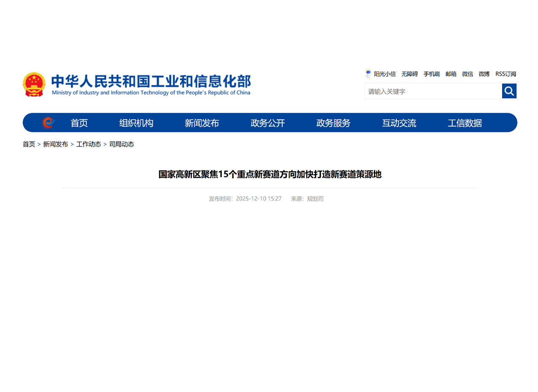Screen dimensions: 538x392
Task: Open the 工信数据 navigation menu
Action: (x=465, y=123)
